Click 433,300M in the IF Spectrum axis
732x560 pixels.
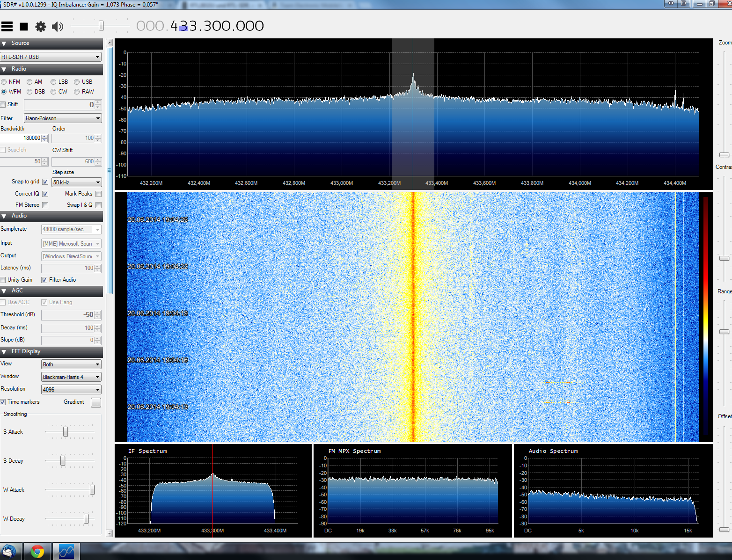212,531
